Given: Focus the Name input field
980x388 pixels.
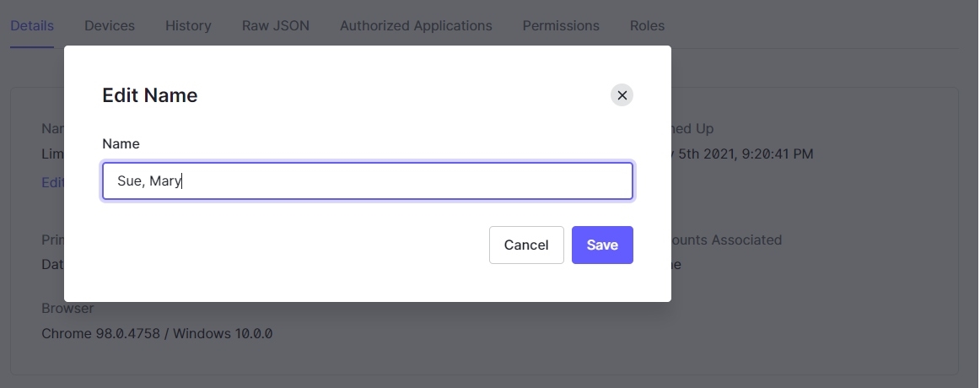Looking at the screenshot, I should (368, 181).
